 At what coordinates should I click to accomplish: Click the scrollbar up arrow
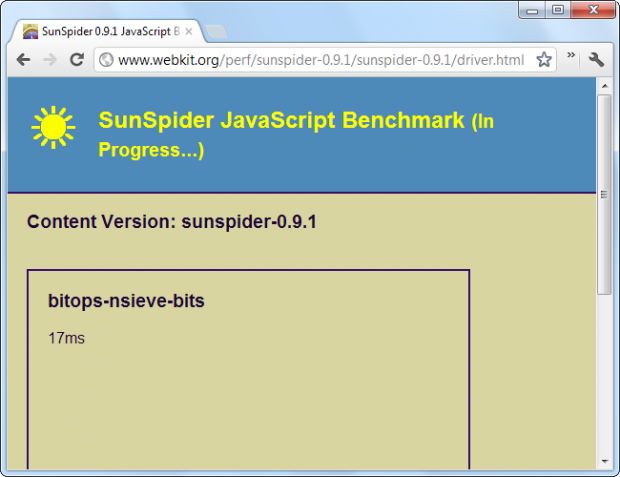[x=604, y=86]
